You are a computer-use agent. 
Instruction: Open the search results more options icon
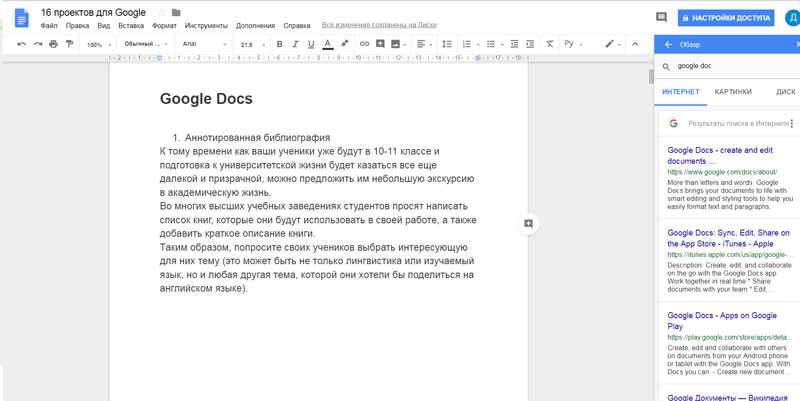coord(792,123)
